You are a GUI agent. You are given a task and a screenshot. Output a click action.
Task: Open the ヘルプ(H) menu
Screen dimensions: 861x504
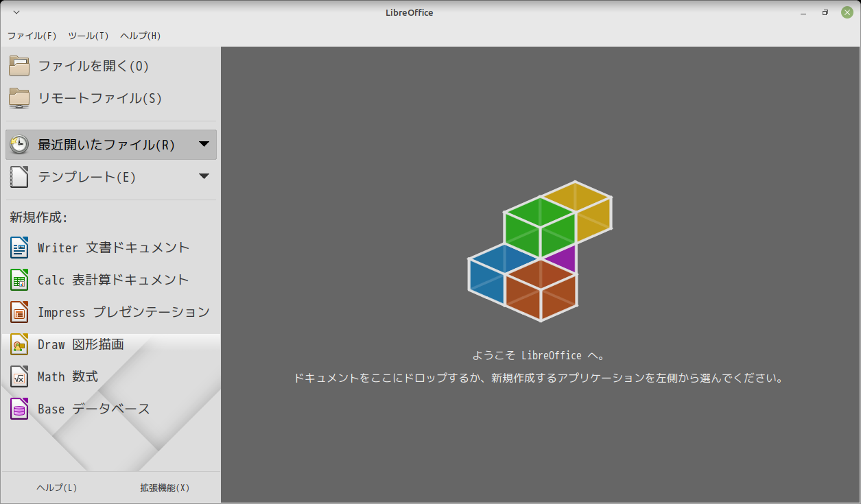[140, 36]
